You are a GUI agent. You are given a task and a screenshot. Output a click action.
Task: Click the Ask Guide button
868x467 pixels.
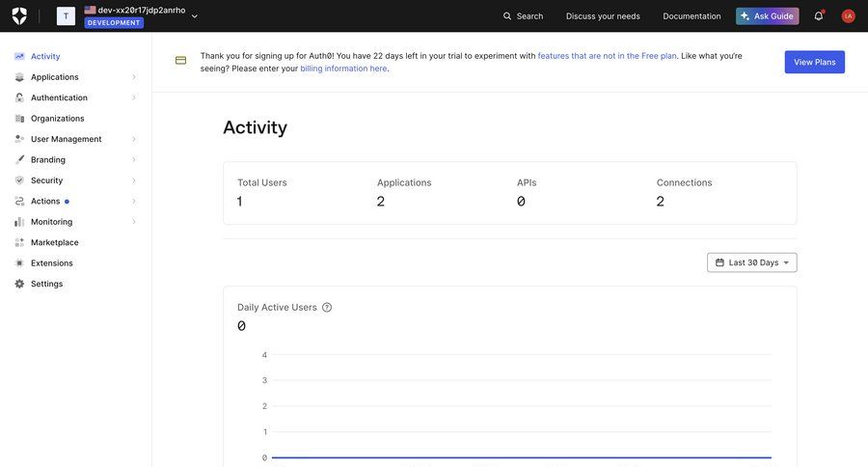pos(767,16)
